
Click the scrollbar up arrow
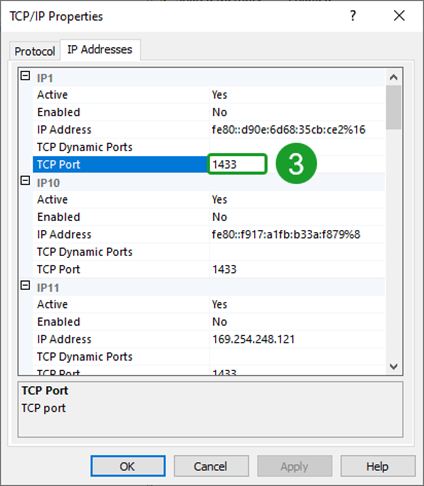coord(394,77)
